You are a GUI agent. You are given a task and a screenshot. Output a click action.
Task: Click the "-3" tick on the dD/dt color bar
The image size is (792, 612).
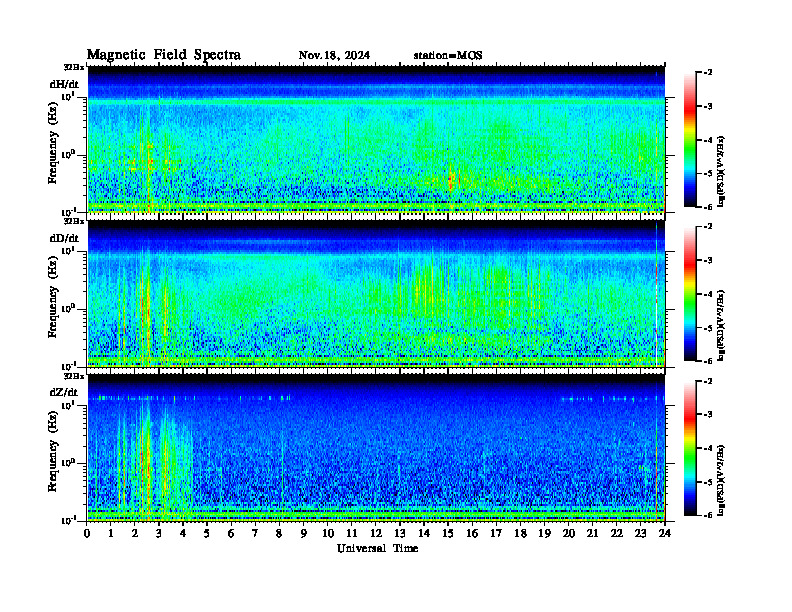[x=709, y=261]
